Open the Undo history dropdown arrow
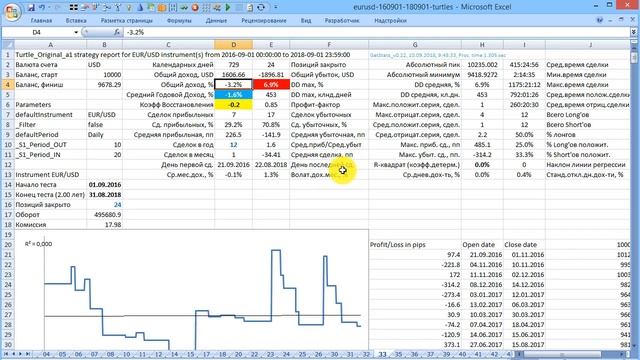This screenshot has width=640, height=360. click(x=49, y=7)
